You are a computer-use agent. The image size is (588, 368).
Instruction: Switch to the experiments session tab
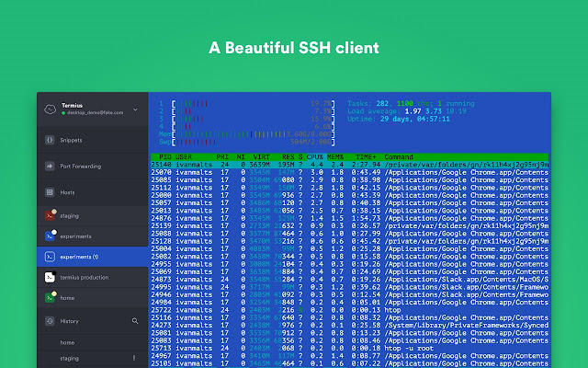(92, 236)
